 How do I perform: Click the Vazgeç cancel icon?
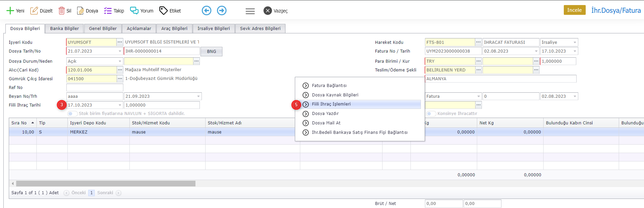coord(268,11)
